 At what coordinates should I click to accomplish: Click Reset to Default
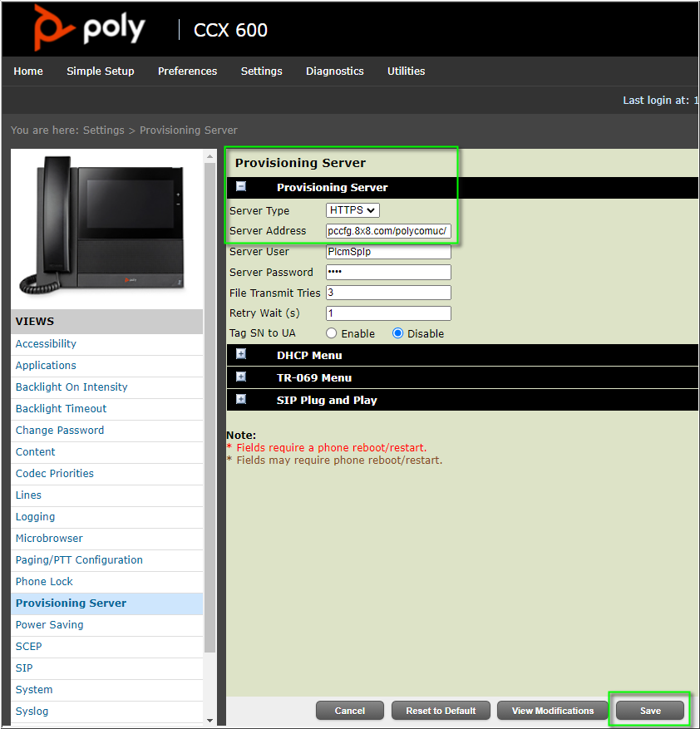(x=441, y=711)
